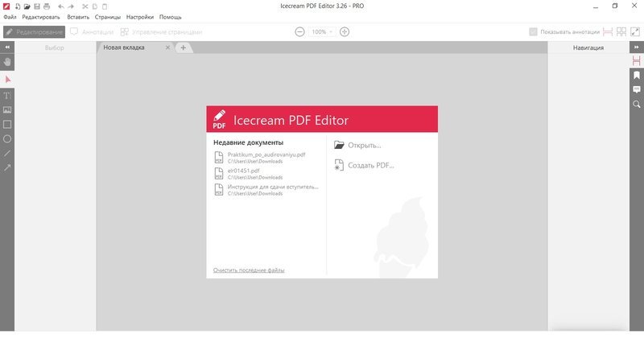The width and height of the screenshot is (644, 342).
Task: Click the open folder icon in title bar
Action: click(27, 6)
